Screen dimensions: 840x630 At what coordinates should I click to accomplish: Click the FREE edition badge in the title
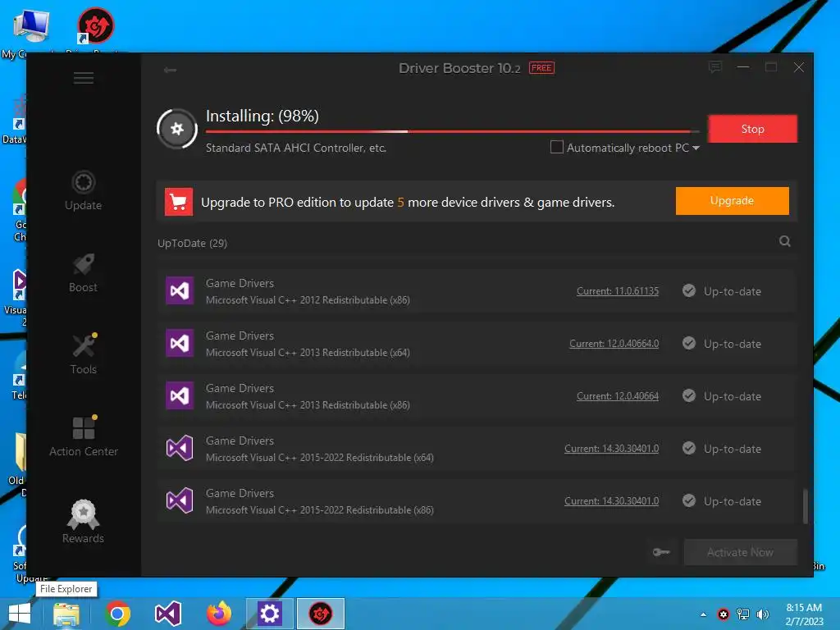(541, 68)
